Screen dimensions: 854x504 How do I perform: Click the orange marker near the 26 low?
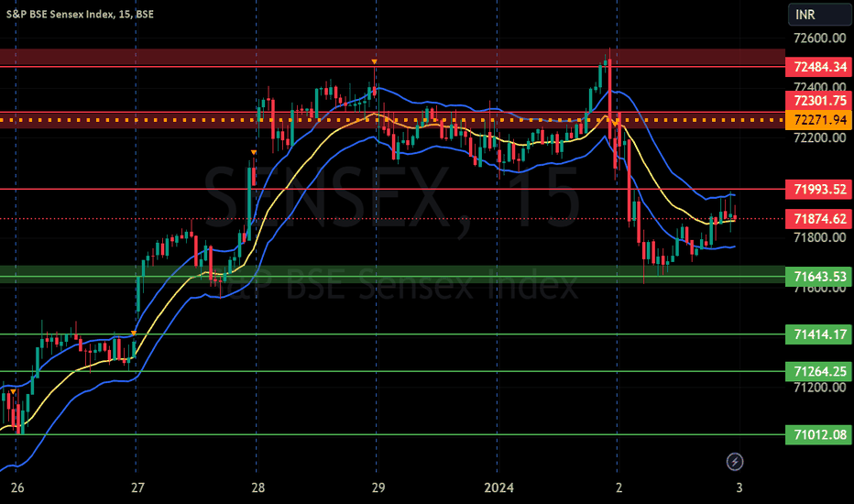click(x=13, y=391)
